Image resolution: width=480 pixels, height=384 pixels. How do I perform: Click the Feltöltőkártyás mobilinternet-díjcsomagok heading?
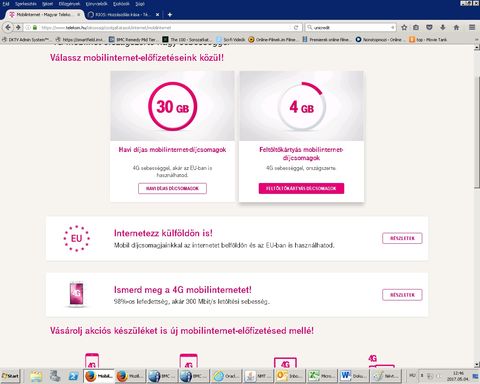click(x=301, y=154)
